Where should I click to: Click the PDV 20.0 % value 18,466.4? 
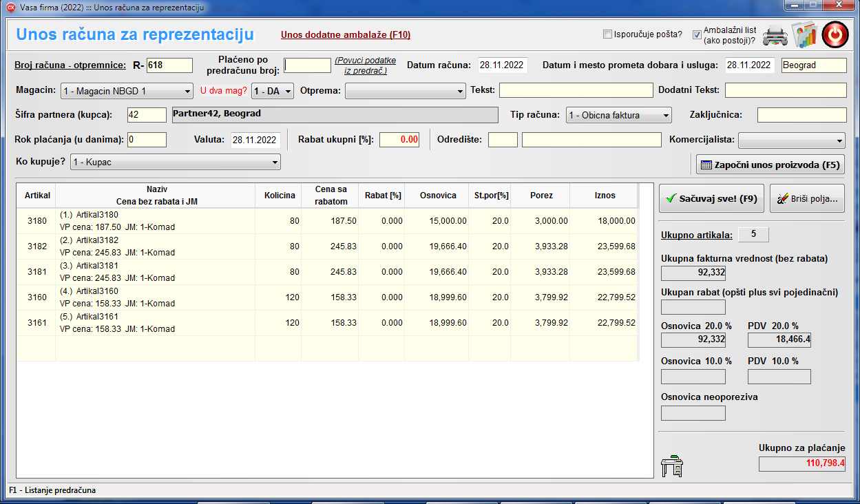[x=779, y=339]
